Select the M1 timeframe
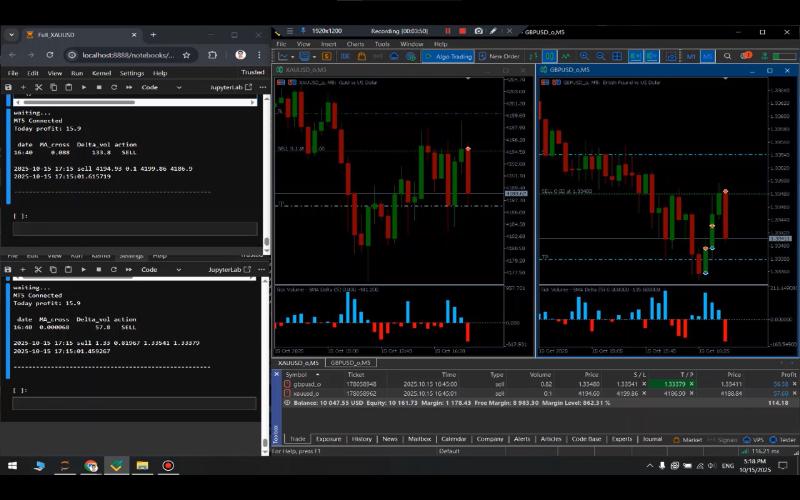 (691, 56)
